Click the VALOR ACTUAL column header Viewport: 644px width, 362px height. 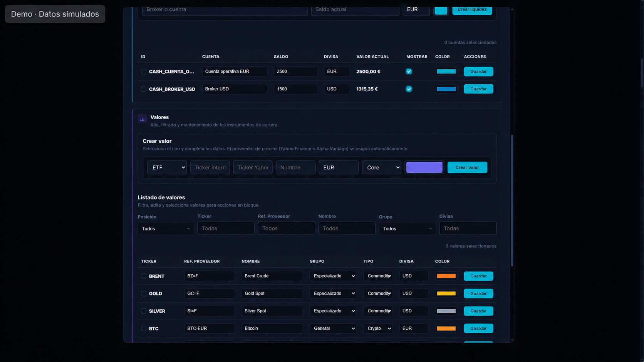pyautogui.click(x=372, y=57)
